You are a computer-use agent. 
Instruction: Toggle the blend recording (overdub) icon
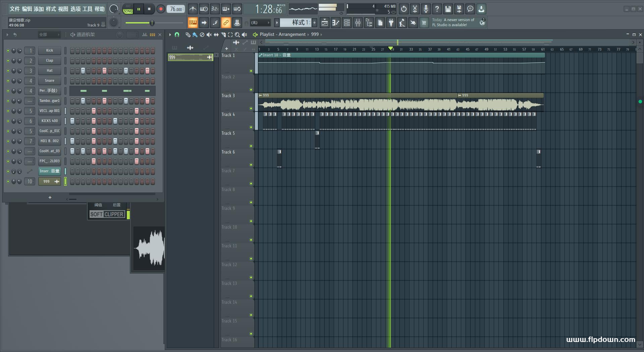(226, 9)
